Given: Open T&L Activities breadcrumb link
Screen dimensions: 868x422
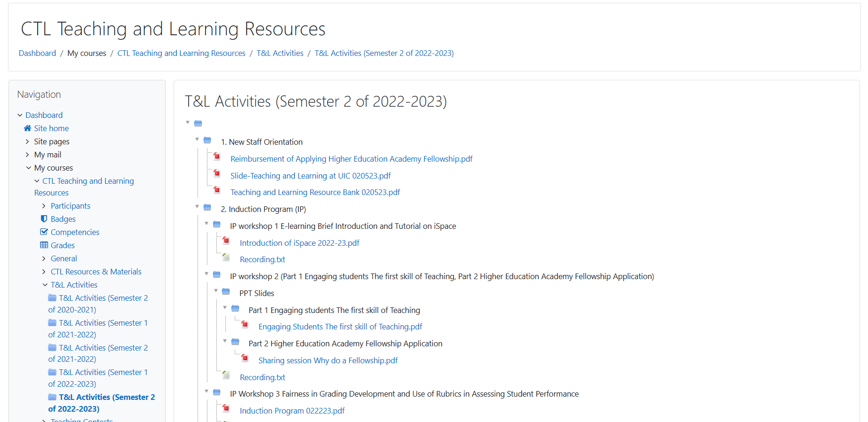Looking at the screenshot, I should (x=280, y=53).
